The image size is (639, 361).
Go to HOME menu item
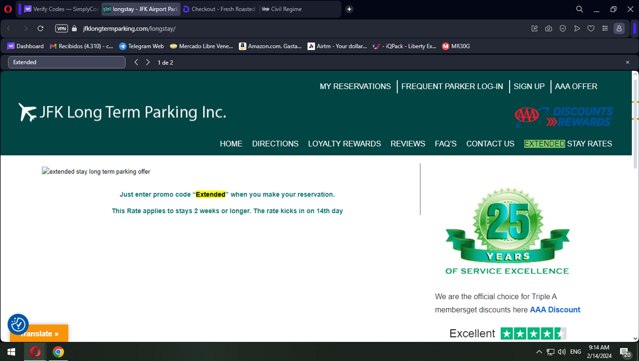[x=231, y=144]
